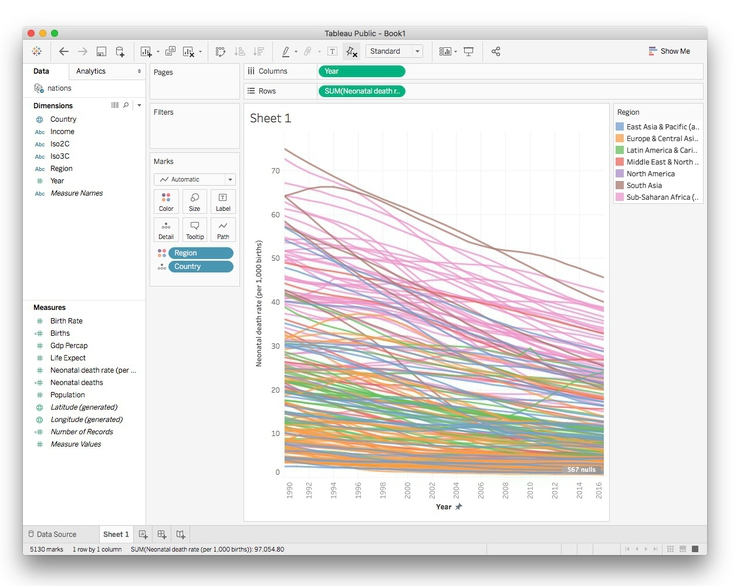
Task: Click the Color button on Marks card
Action: pyautogui.click(x=166, y=202)
